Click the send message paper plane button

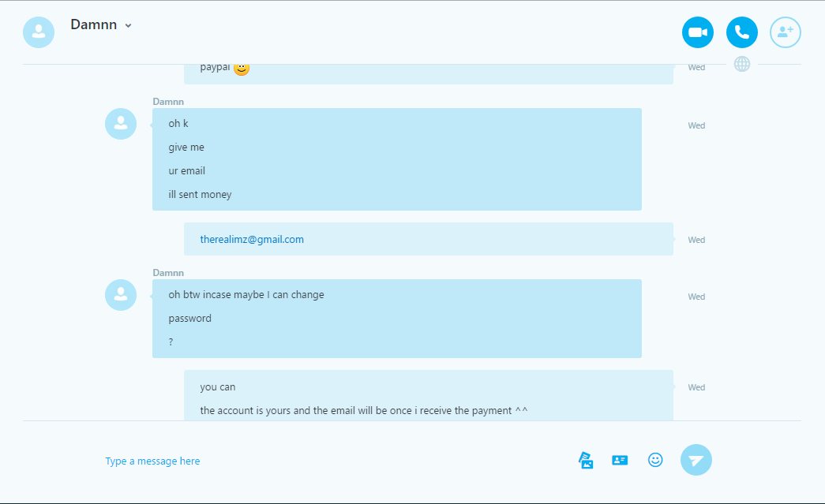[x=696, y=461]
